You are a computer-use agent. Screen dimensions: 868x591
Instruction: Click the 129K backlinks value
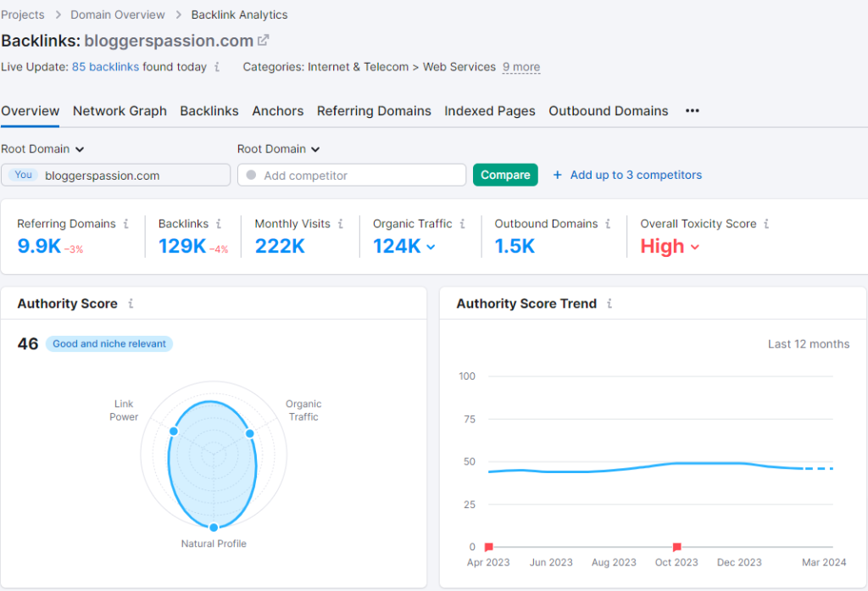pos(182,246)
